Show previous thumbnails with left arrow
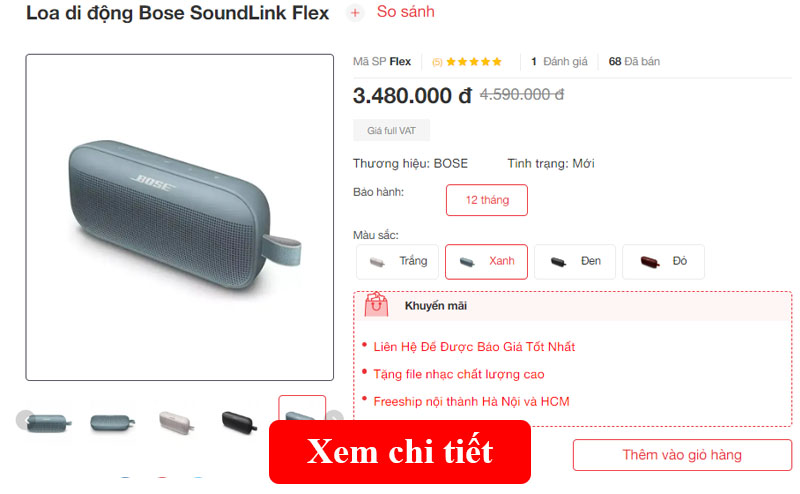This screenshot has height=494, width=800. (x=24, y=419)
